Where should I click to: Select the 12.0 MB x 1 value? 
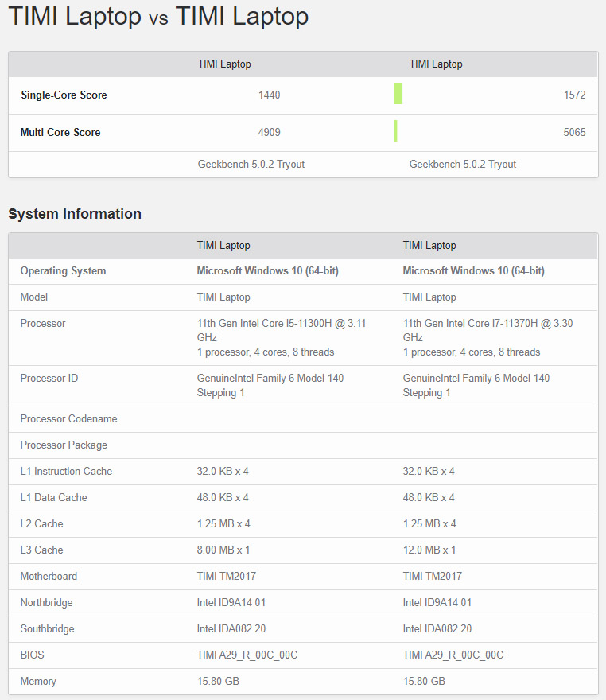(x=429, y=550)
